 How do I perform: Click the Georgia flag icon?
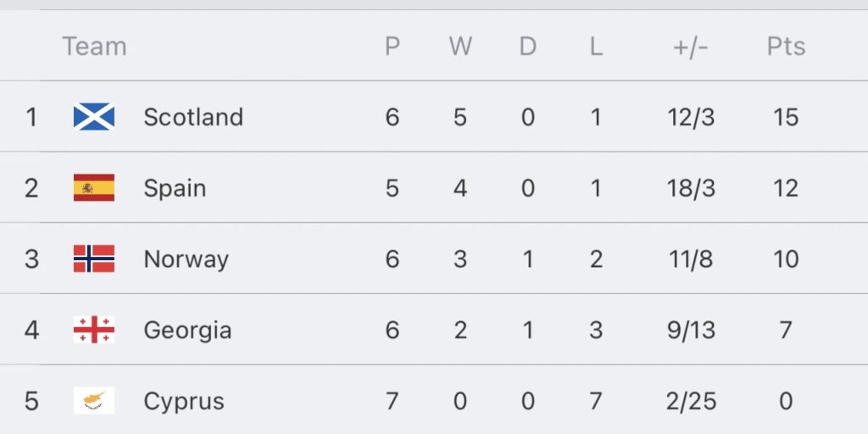(x=94, y=330)
